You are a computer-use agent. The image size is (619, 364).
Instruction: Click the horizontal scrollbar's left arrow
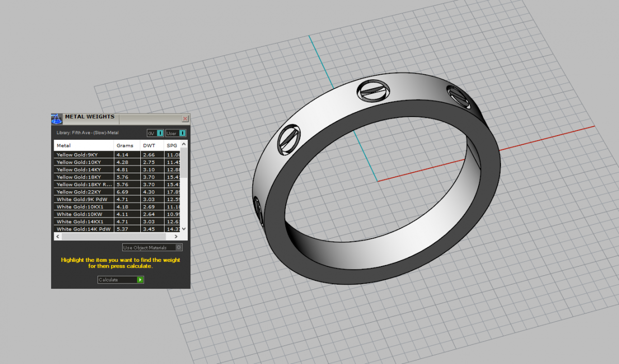58,236
